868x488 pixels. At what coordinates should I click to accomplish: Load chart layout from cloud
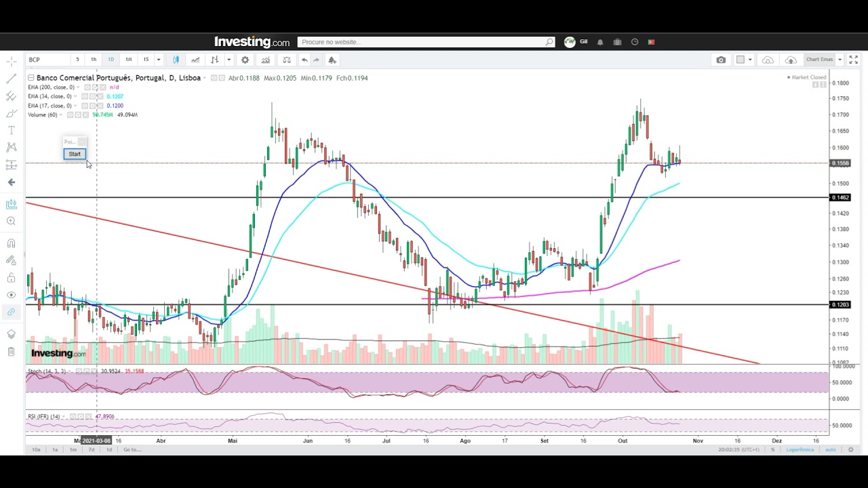pos(768,60)
